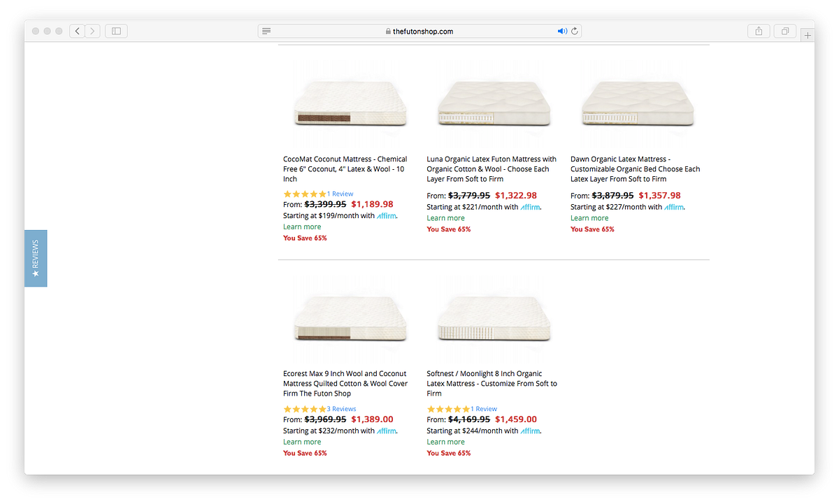Mute the tab audio
Image resolution: width=839 pixels, height=504 pixels.
(562, 30)
